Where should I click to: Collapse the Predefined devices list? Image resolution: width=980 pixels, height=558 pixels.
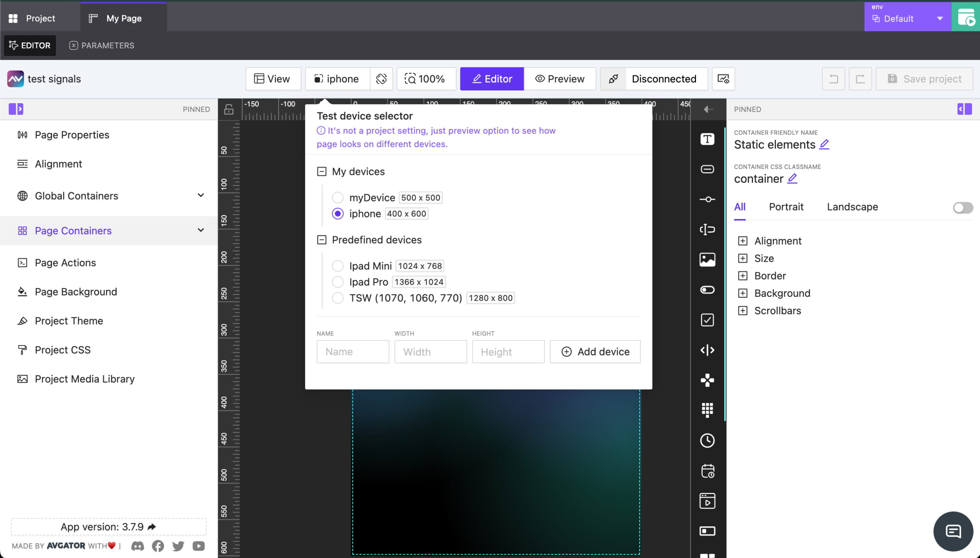pyautogui.click(x=322, y=239)
